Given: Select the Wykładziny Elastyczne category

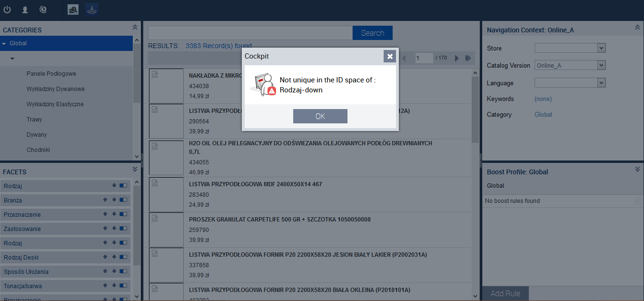Looking at the screenshot, I should point(55,104).
